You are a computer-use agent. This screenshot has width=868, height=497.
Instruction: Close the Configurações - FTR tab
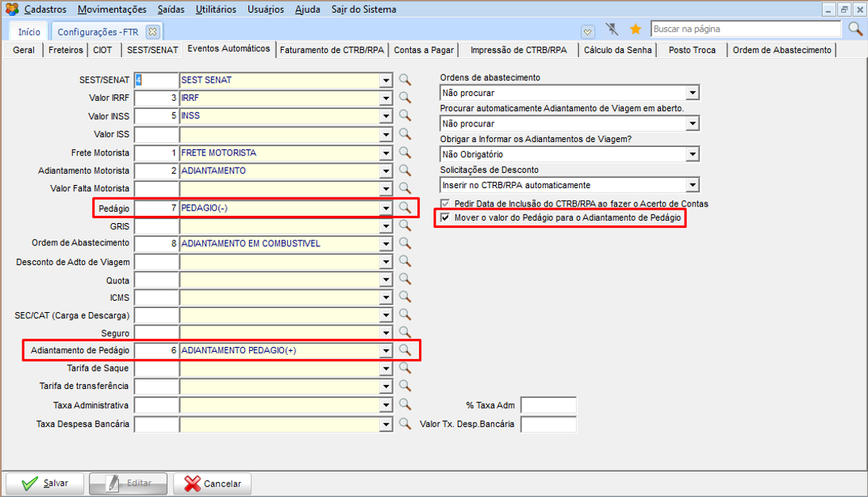tap(153, 32)
